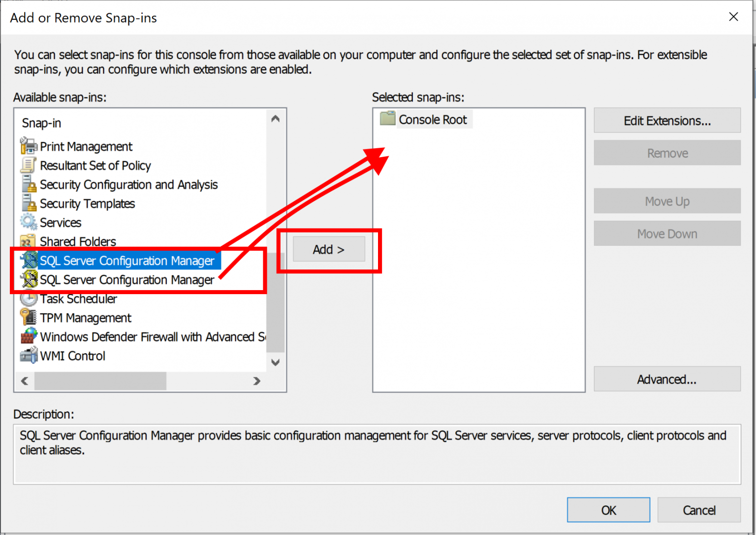Select TPM Management snap-in label
The image size is (756, 535).
tap(86, 318)
